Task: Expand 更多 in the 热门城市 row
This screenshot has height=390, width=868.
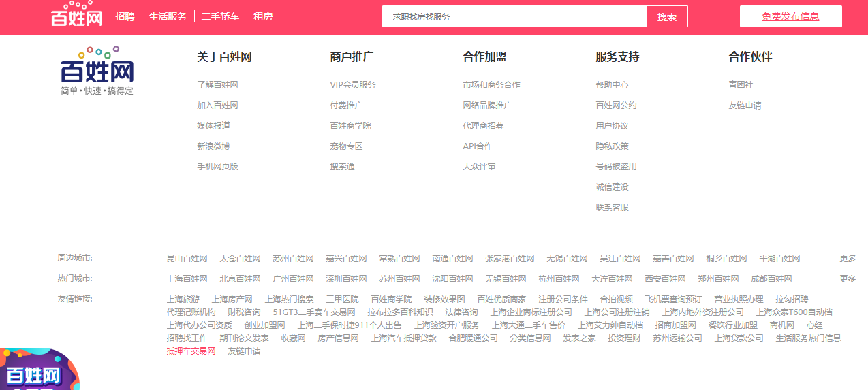Action: [848, 279]
